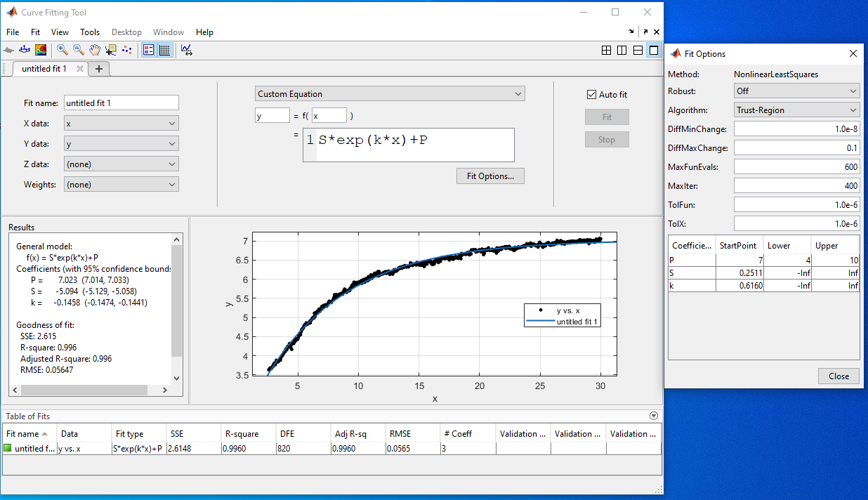This screenshot has width=868, height=500.
Task: Expand the Robust dropdown in Fit Options
Action: tap(796, 91)
